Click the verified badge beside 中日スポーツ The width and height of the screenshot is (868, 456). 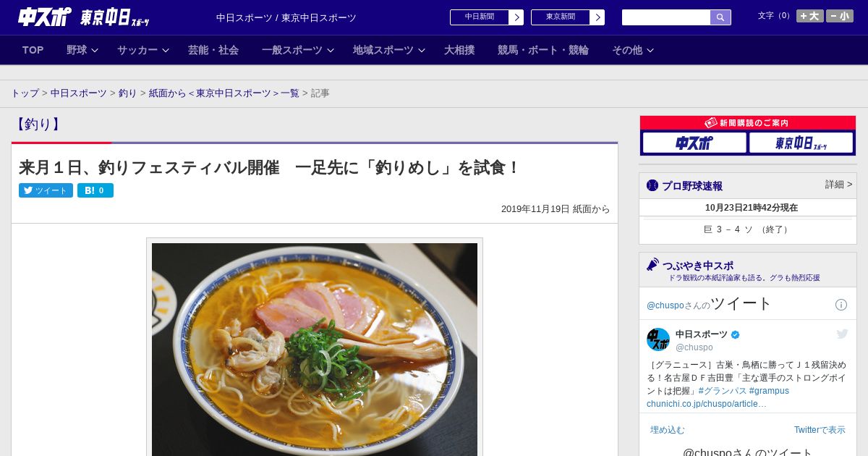click(x=736, y=334)
